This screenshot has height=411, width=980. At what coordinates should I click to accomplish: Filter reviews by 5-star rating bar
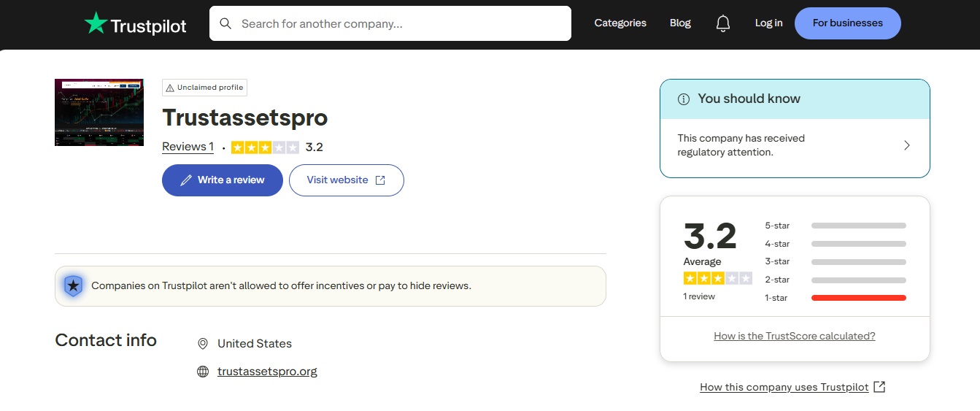858,226
